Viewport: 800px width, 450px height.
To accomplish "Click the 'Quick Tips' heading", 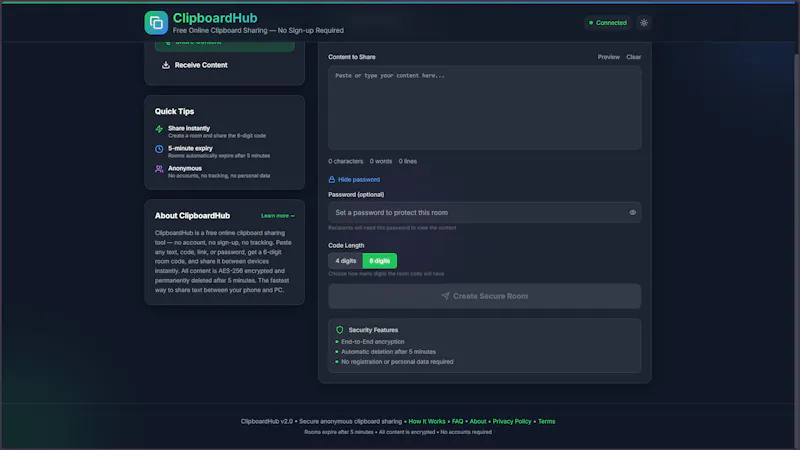I will [174, 111].
